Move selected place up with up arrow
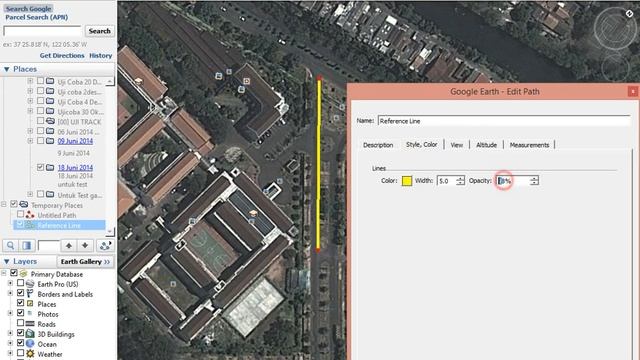This screenshot has height=360, width=640. pyautogui.click(x=69, y=245)
